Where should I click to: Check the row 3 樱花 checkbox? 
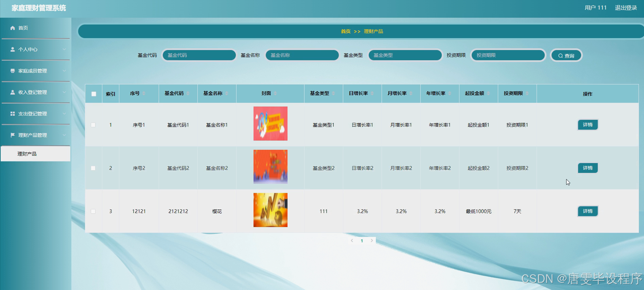click(93, 211)
